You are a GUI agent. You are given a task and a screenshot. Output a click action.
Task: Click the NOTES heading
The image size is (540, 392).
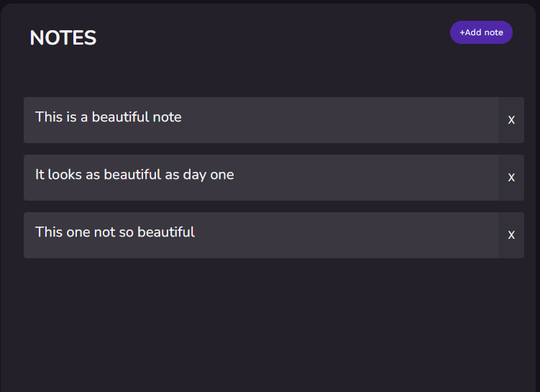(63, 38)
